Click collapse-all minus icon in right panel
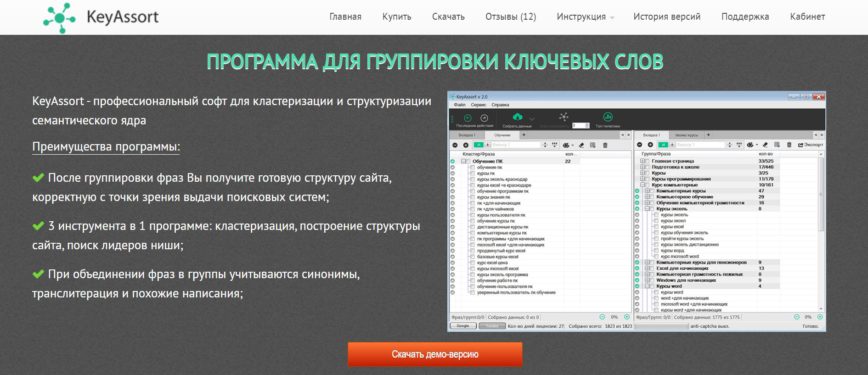This screenshot has width=868, height=375. point(639,145)
